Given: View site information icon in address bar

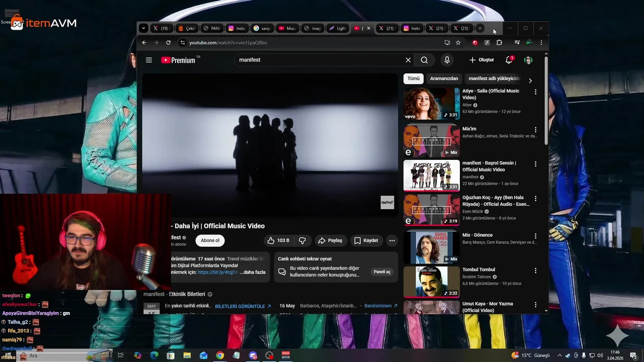Looking at the screenshot, I should pos(183,43).
